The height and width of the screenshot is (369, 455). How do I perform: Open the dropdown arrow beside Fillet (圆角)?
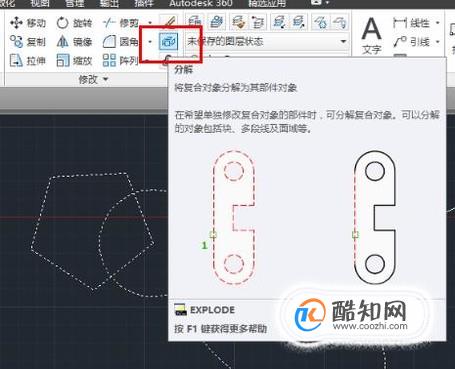150,42
